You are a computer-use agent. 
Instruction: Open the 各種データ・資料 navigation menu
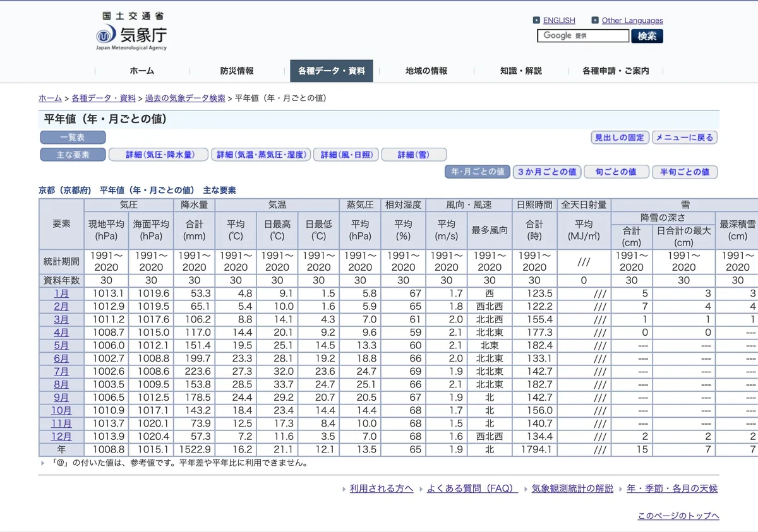[x=332, y=71]
